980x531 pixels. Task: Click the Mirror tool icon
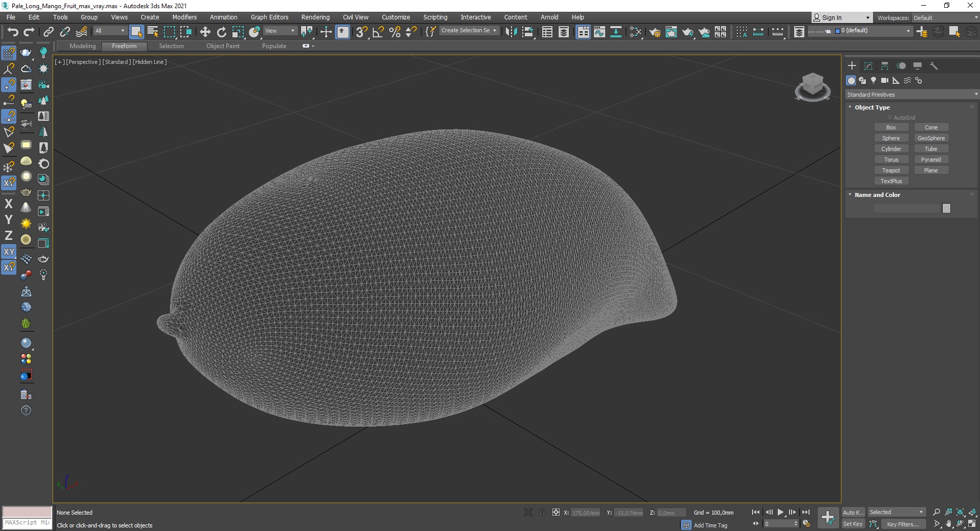coord(510,32)
